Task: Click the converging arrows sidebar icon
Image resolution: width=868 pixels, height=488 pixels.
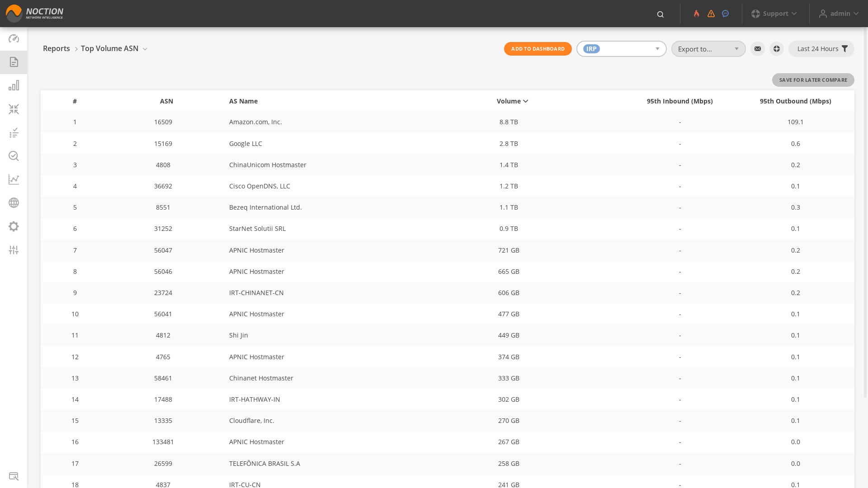Action: point(14,109)
